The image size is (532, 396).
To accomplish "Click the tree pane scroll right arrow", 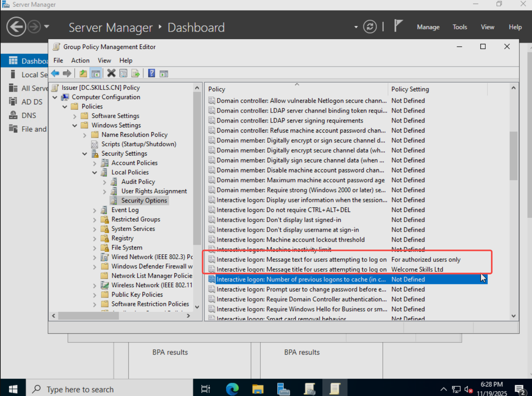I will pyautogui.click(x=188, y=316).
